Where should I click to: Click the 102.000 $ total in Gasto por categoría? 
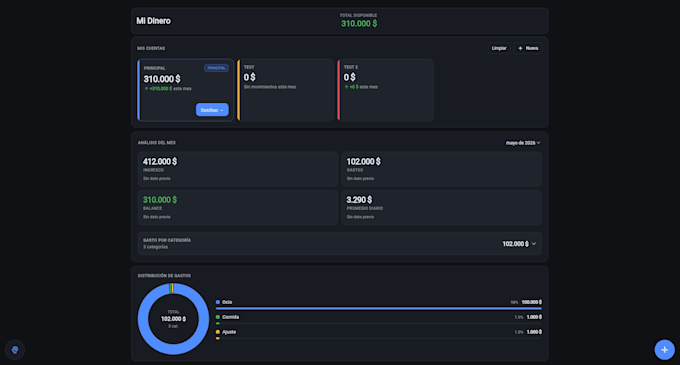pyautogui.click(x=515, y=244)
